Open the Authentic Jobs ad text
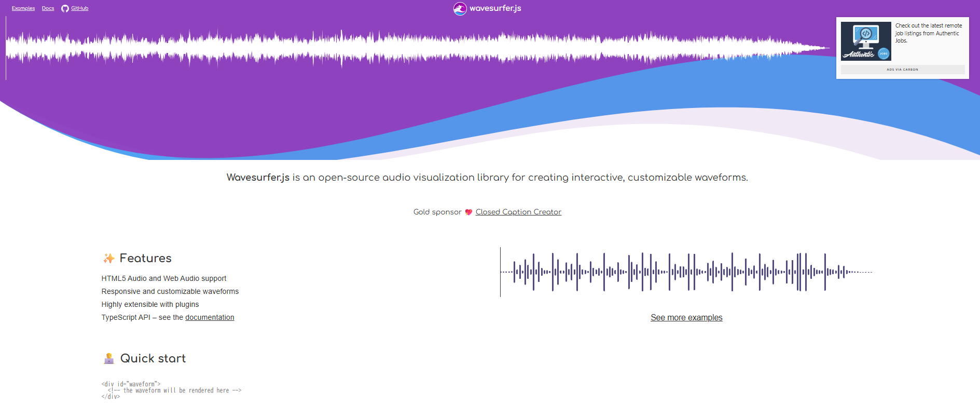 pos(929,33)
